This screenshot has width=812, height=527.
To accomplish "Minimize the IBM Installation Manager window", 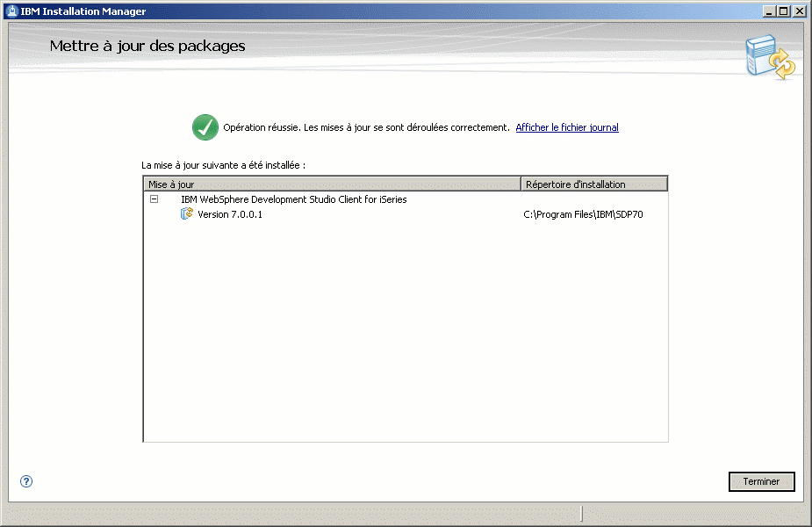I will (x=770, y=11).
